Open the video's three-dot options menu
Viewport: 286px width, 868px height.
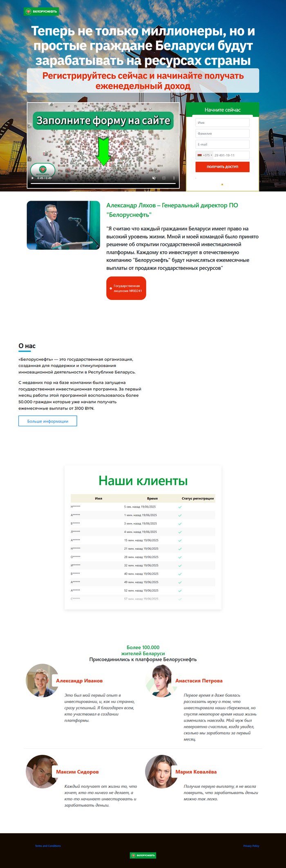[174, 178]
